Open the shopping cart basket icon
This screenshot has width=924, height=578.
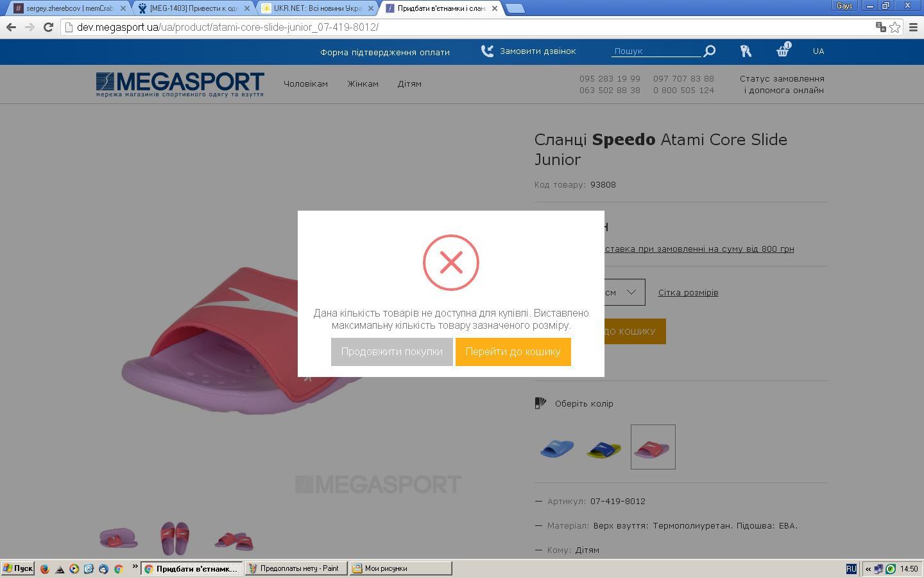pyautogui.click(x=782, y=51)
